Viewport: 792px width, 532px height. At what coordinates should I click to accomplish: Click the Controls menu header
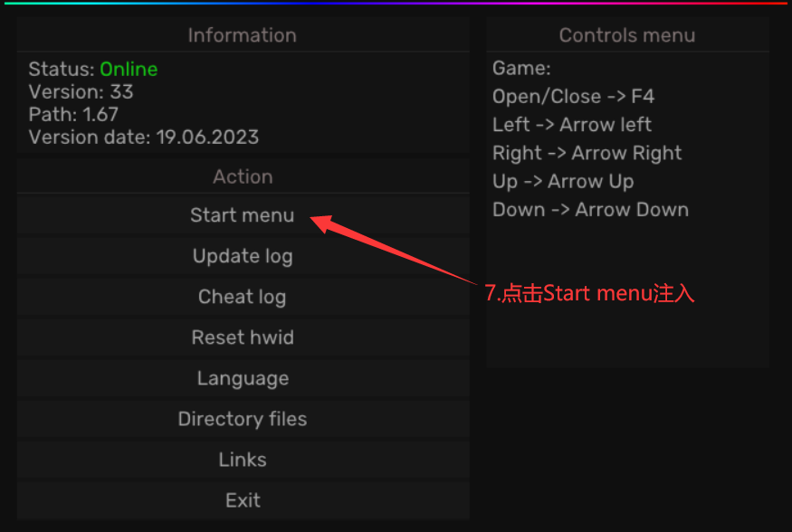coord(626,35)
